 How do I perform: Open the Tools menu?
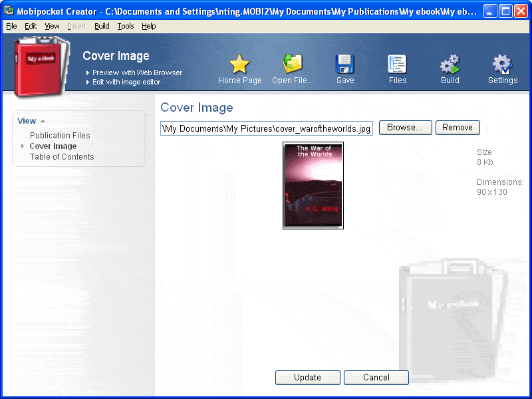click(x=126, y=26)
